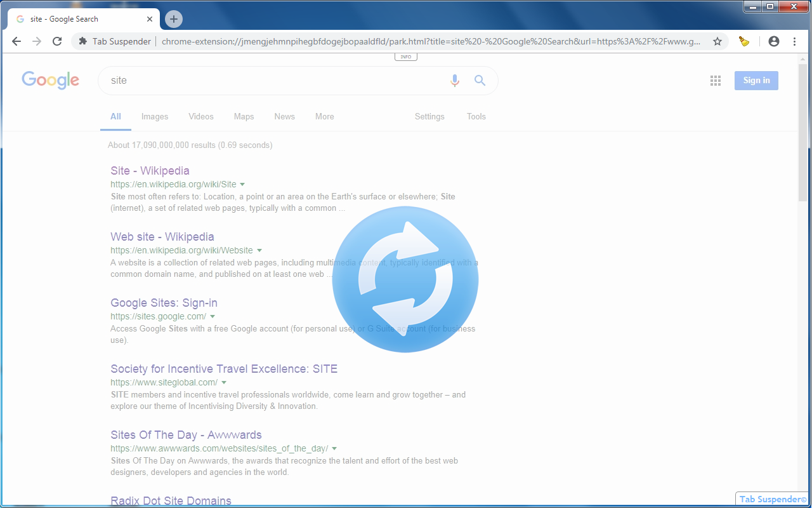The width and height of the screenshot is (812, 508).
Task: Expand the arrow beside the Awwwards URL
Action: point(335,448)
